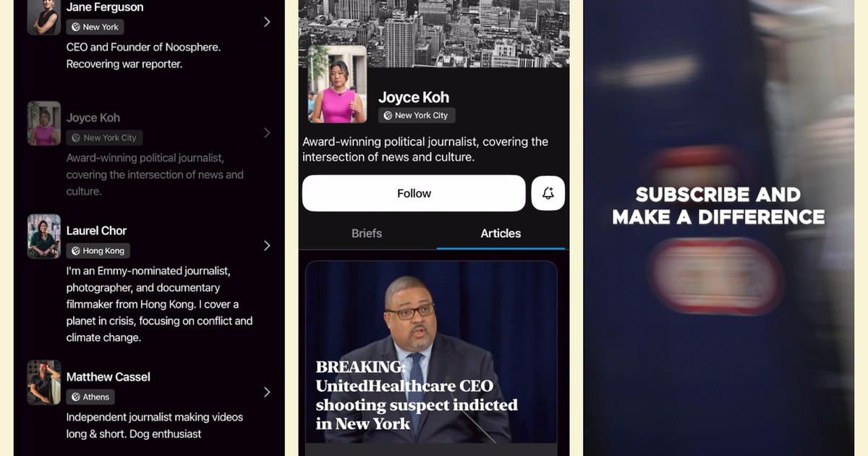Tap Matthew Cassel's avatar photo
The width and height of the screenshot is (868, 456).
pyautogui.click(x=44, y=382)
